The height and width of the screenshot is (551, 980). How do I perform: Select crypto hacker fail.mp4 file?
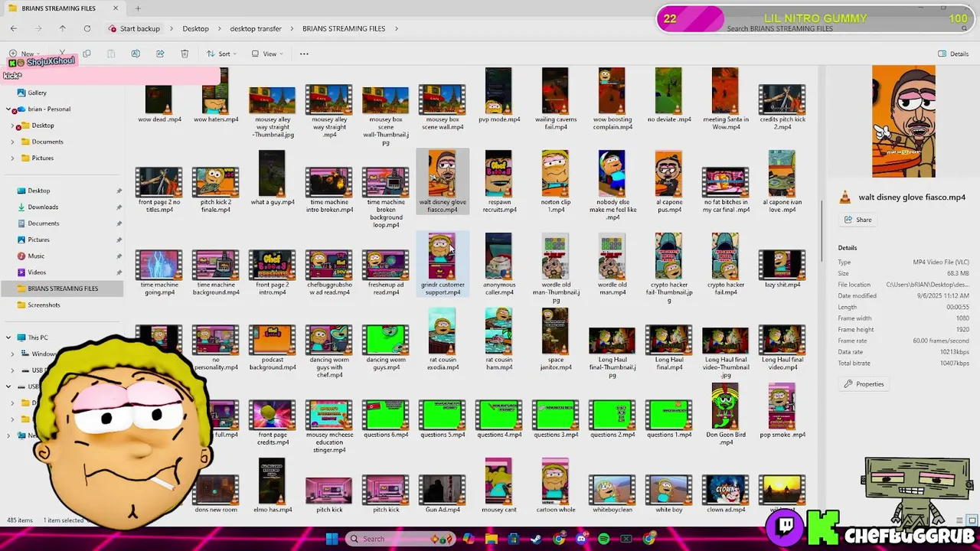click(725, 265)
